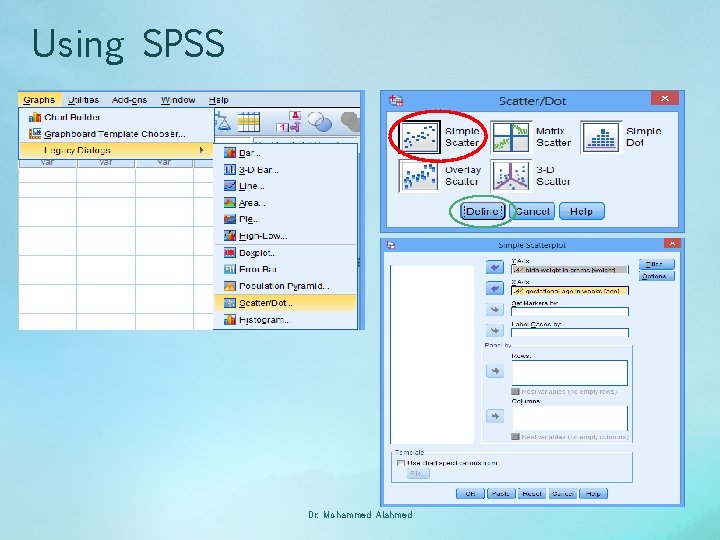Click the Panel by Columns list box
The height and width of the screenshot is (540, 720).
pyautogui.click(x=569, y=418)
